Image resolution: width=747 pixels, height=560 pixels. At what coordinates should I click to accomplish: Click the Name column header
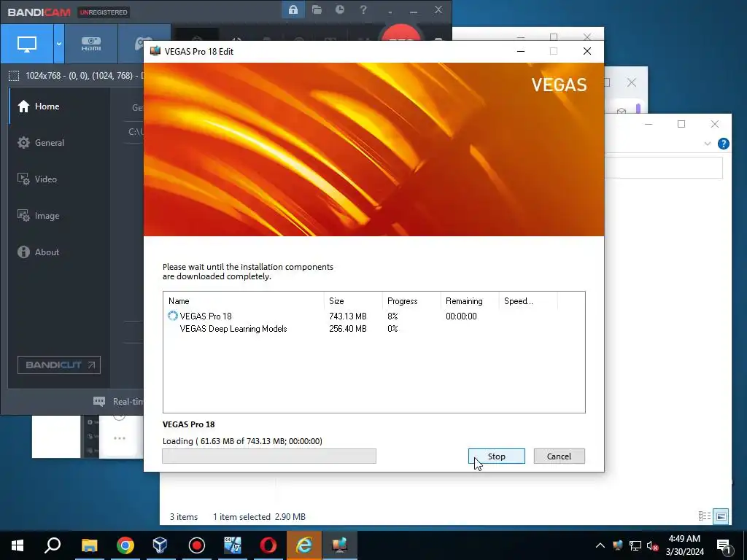(244, 301)
